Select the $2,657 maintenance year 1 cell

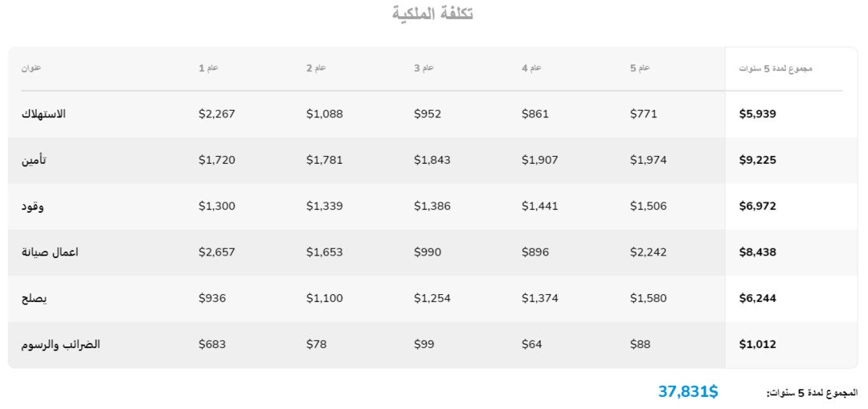(x=217, y=252)
